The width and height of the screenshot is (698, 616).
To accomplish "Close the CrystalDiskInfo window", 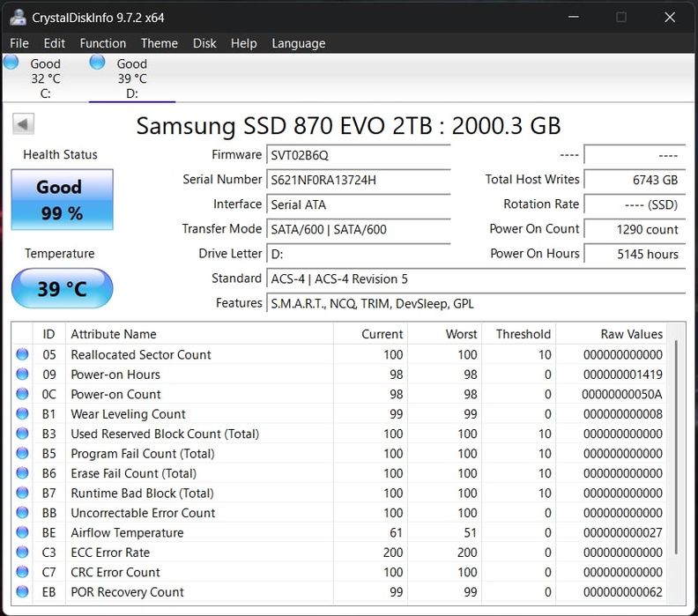I will (x=670, y=18).
